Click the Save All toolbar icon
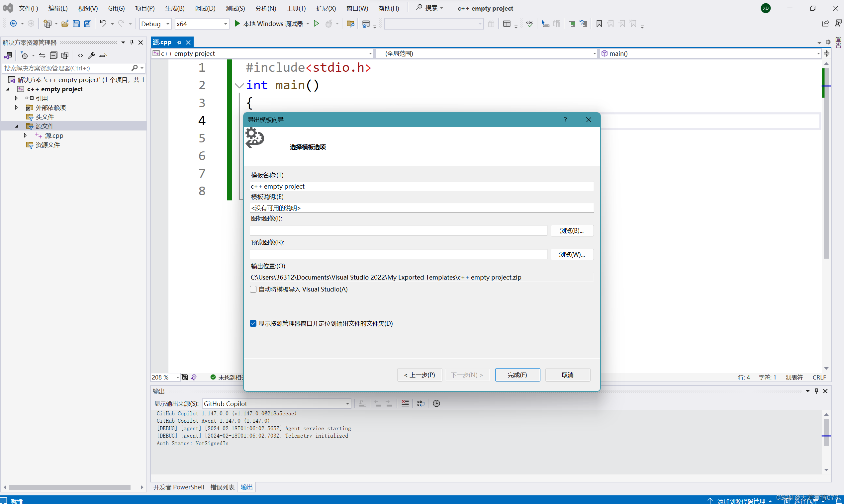The width and height of the screenshot is (844, 504). point(88,24)
